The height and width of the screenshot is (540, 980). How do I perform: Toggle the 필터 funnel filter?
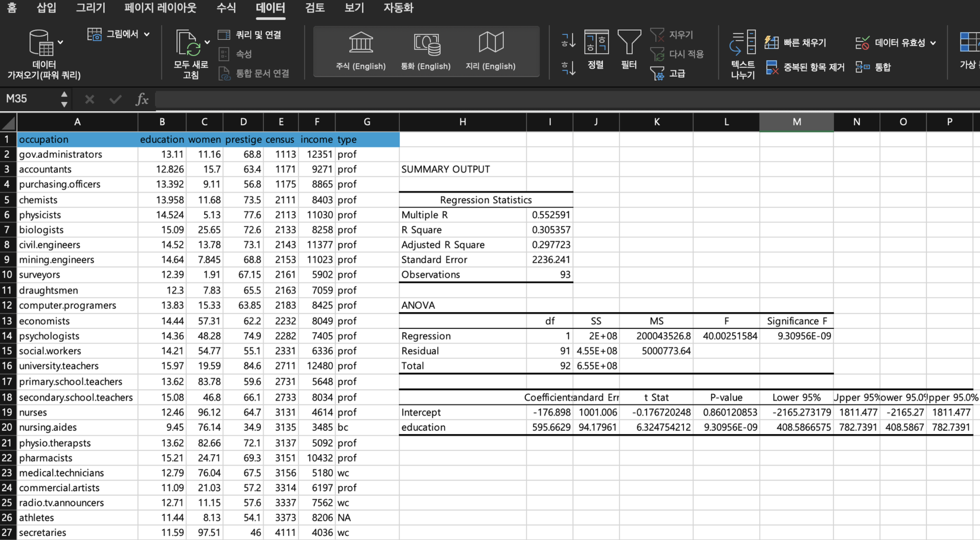[x=629, y=49]
